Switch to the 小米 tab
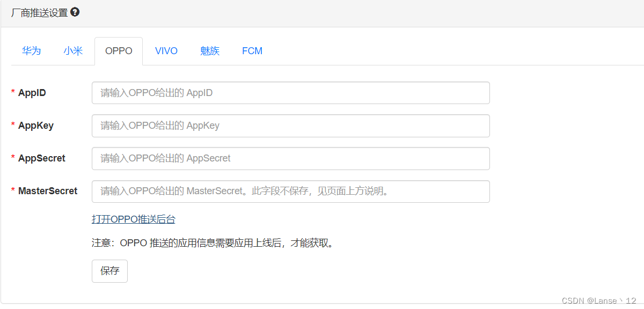 (73, 51)
